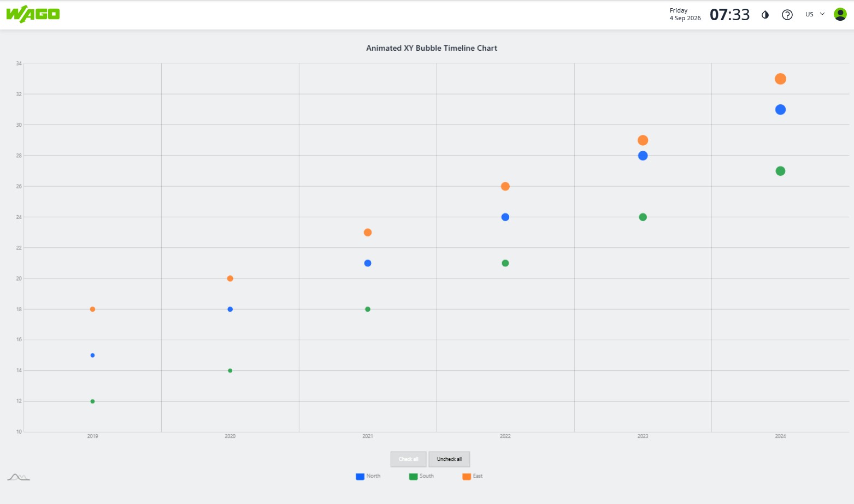This screenshot has height=504, width=854.
Task: Click the WAGO logo
Action: 33,14
